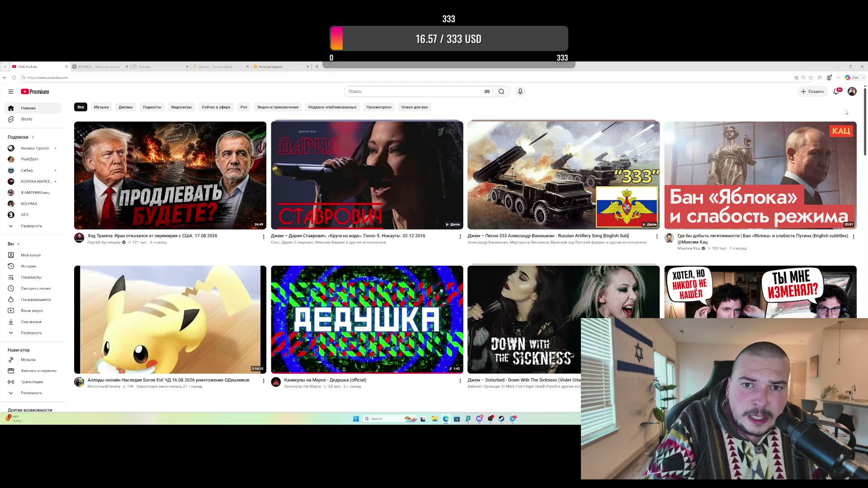Switch to the Financial Support browser tab
The image size is (868, 488).
click(281, 66)
